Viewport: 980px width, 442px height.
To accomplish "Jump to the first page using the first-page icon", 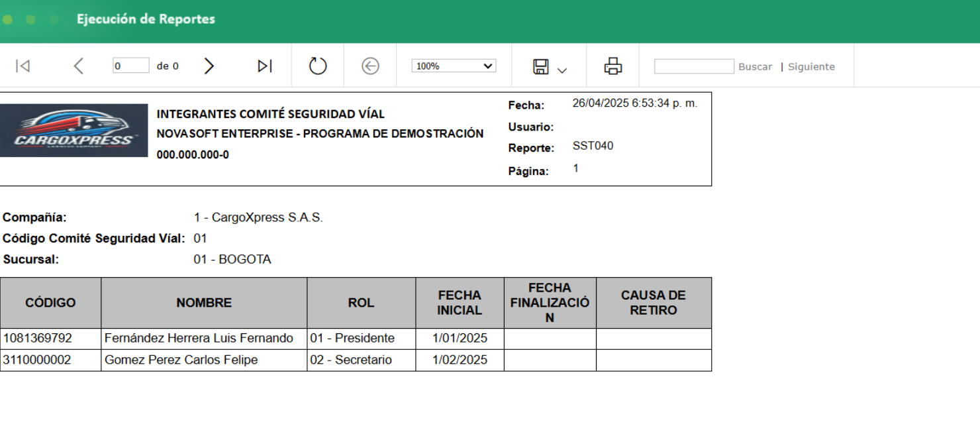I will (23, 66).
